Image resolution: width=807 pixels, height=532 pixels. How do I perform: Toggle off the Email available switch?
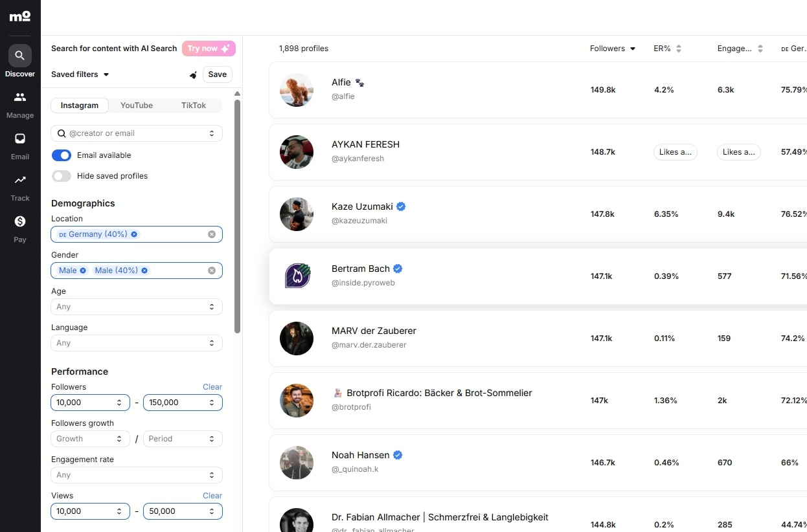point(61,155)
